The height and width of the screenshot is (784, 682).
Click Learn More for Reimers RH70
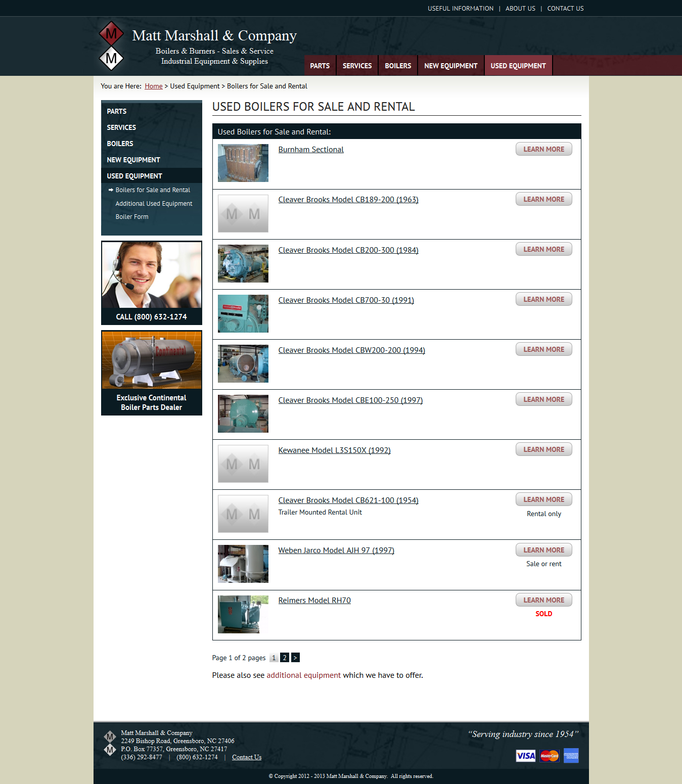(544, 600)
